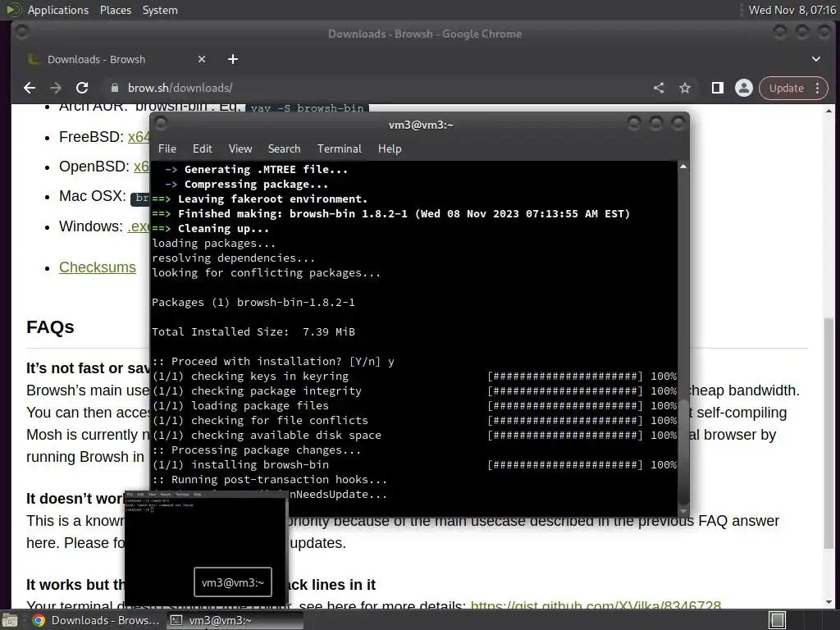Focus the brow.sh/downloads address bar
840x630 pixels.
pos(375,88)
